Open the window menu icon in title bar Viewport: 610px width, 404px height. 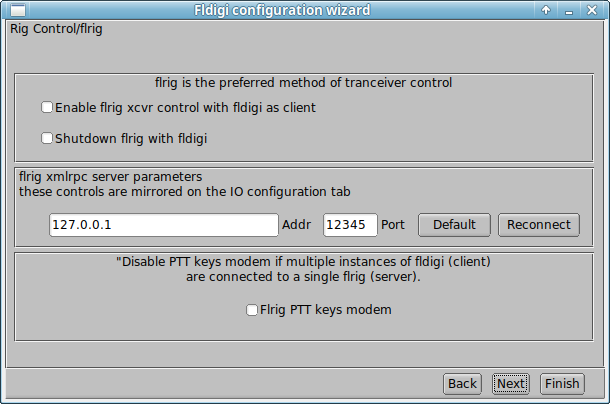(x=18, y=10)
